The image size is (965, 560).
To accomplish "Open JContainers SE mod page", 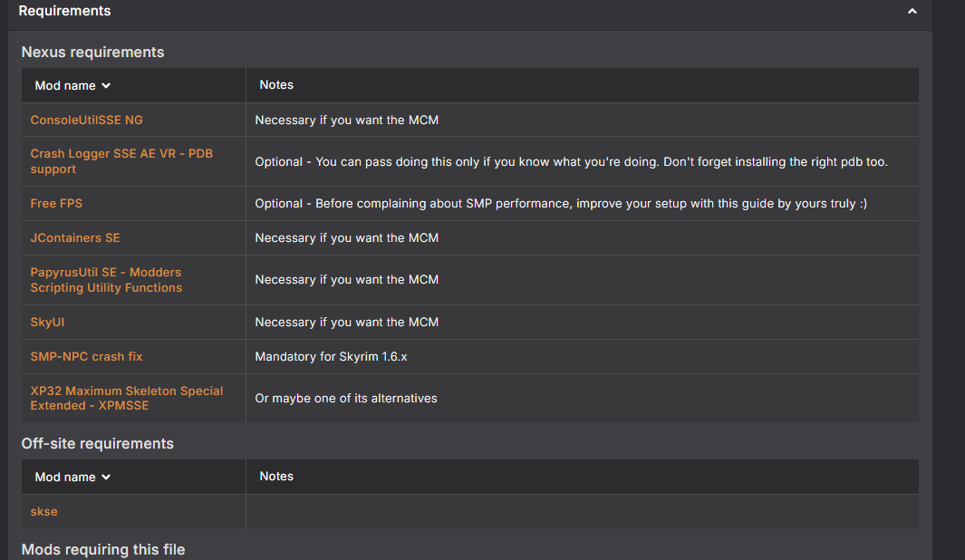I will pyautogui.click(x=75, y=237).
